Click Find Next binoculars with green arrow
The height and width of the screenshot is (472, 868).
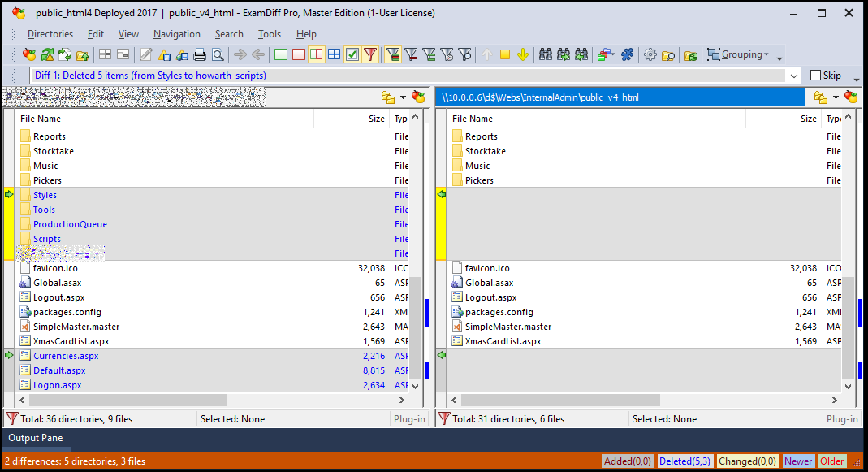(564, 54)
